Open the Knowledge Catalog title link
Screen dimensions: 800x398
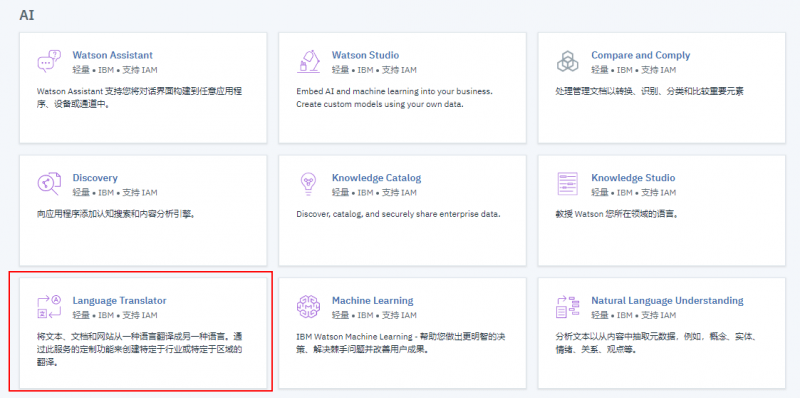click(377, 178)
